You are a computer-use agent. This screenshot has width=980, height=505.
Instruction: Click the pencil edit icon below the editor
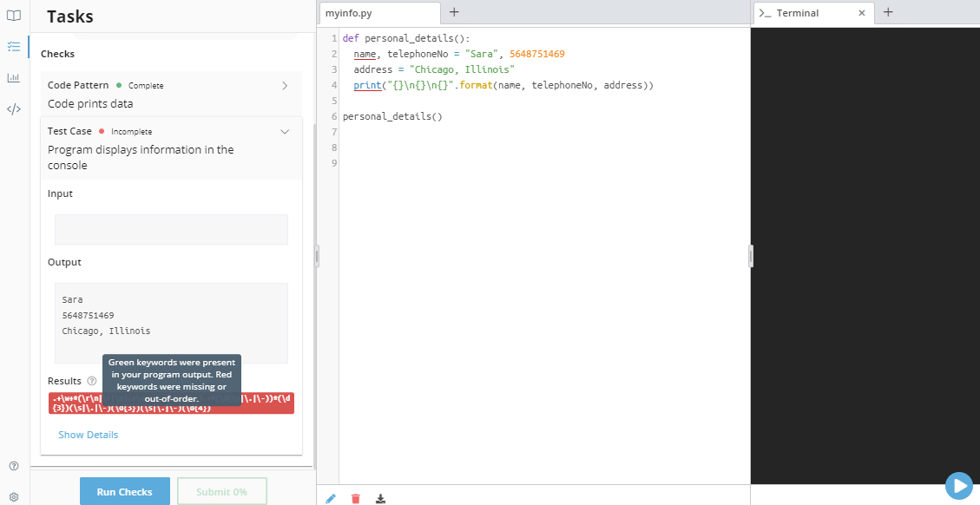pyautogui.click(x=330, y=498)
